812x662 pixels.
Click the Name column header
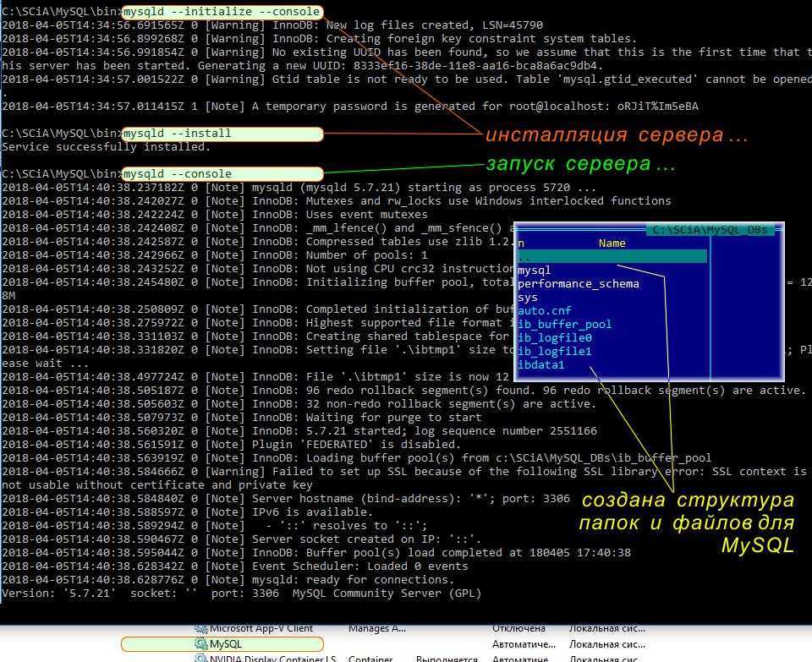pyautogui.click(x=612, y=243)
